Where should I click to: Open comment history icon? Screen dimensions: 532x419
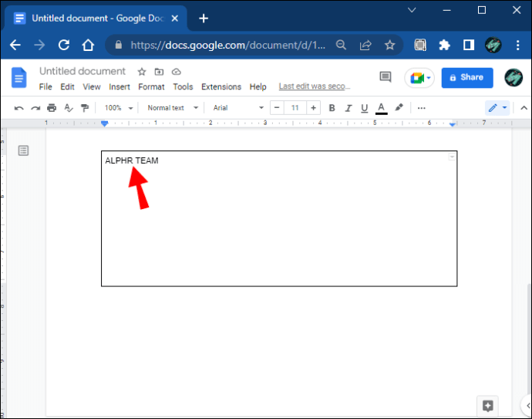tap(386, 77)
